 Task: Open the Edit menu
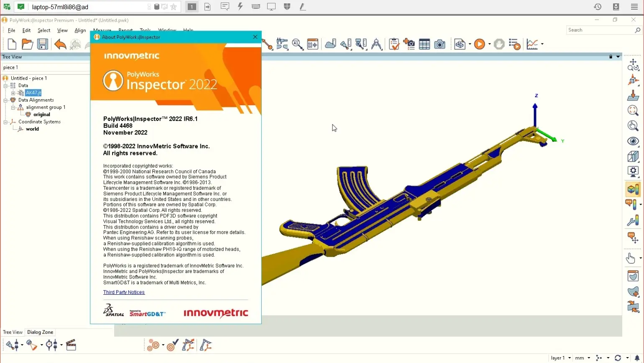(x=26, y=30)
